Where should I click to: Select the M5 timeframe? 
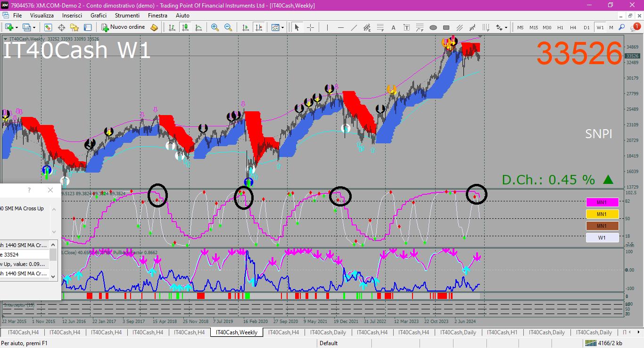tap(520, 27)
